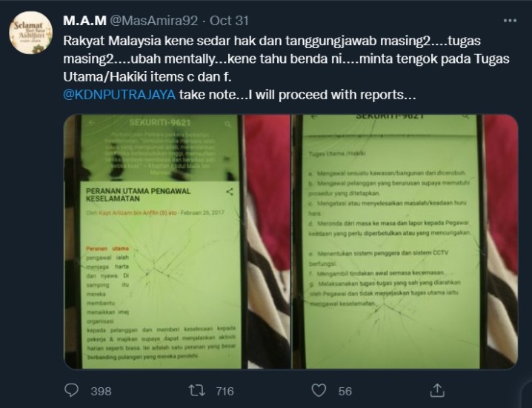The image size is (532, 408).
Task: View left photo of Peranan Utama Pengawal Keselamatan
Action: [x=177, y=242]
